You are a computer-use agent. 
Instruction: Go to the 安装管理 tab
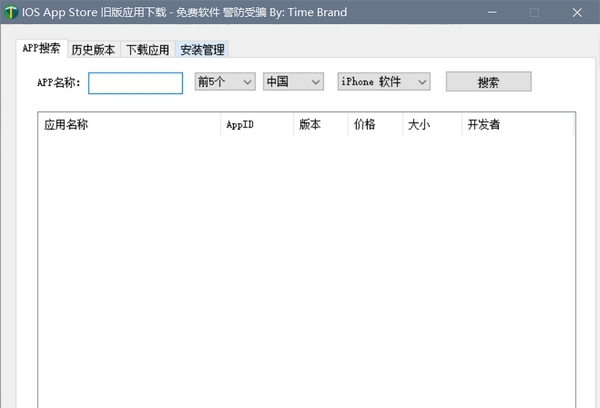(x=202, y=50)
